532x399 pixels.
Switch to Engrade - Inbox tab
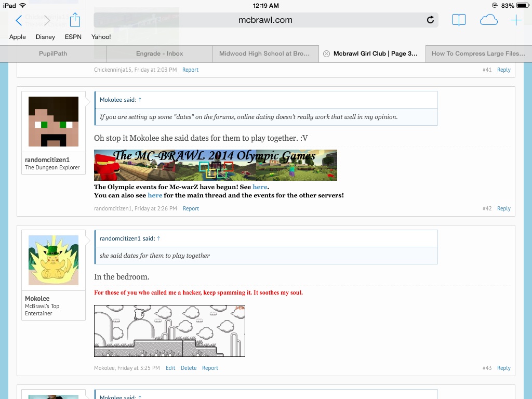tap(159, 54)
